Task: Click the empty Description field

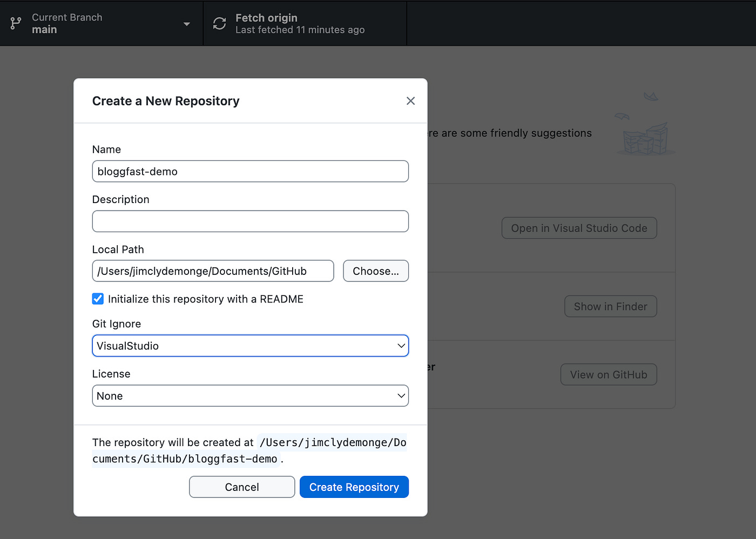Action: point(250,221)
